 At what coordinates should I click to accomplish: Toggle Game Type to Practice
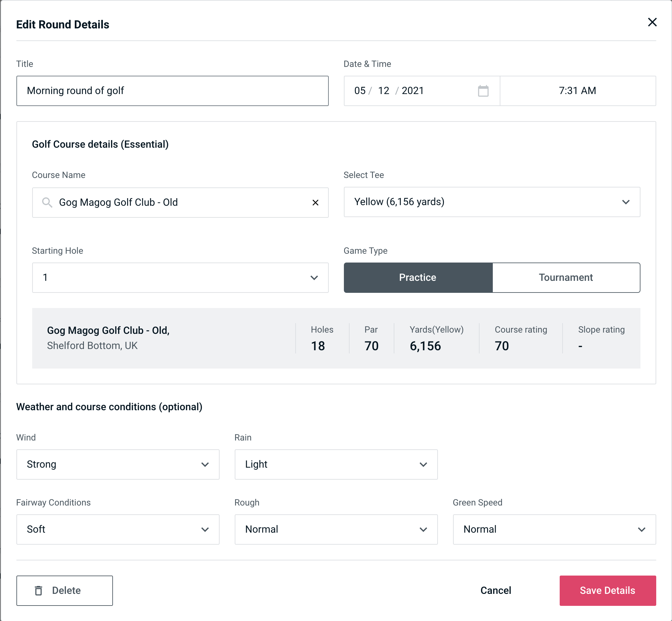coord(417,277)
